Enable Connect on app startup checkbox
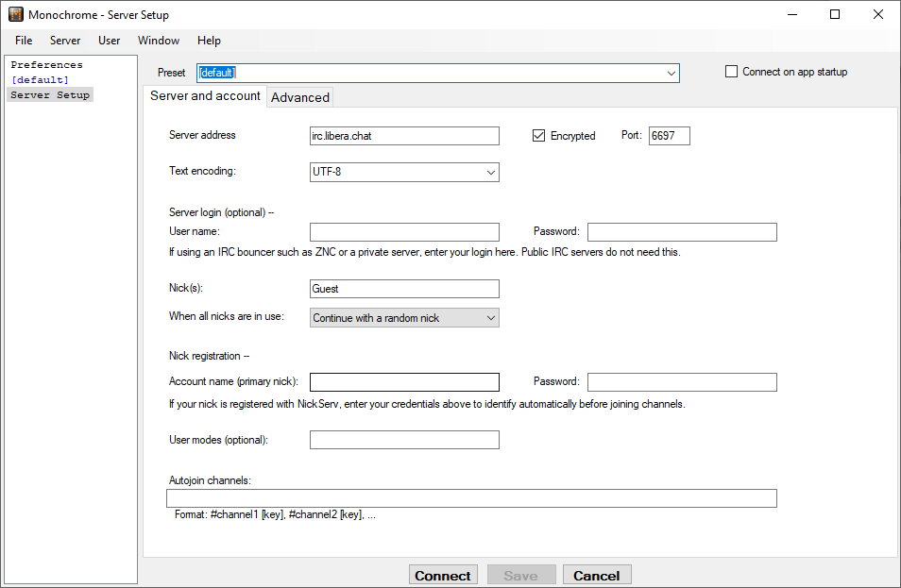901x588 pixels. pyautogui.click(x=731, y=72)
